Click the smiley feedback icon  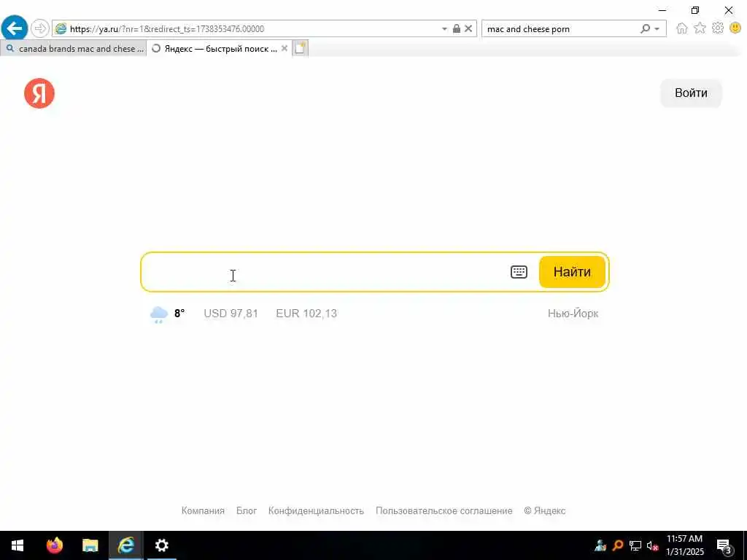tap(735, 28)
